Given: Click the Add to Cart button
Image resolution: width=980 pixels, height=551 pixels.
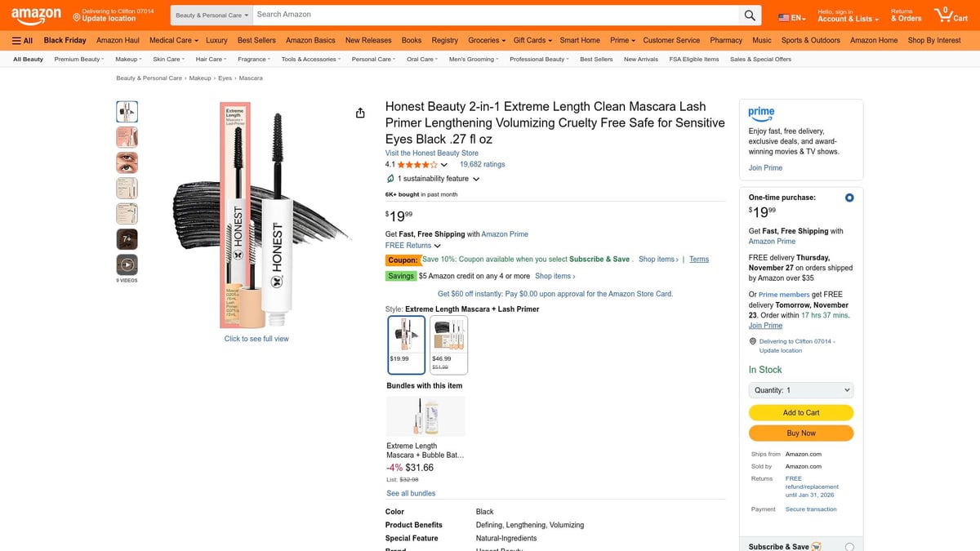Looking at the screenshot, I should click(x=800, y=412).
